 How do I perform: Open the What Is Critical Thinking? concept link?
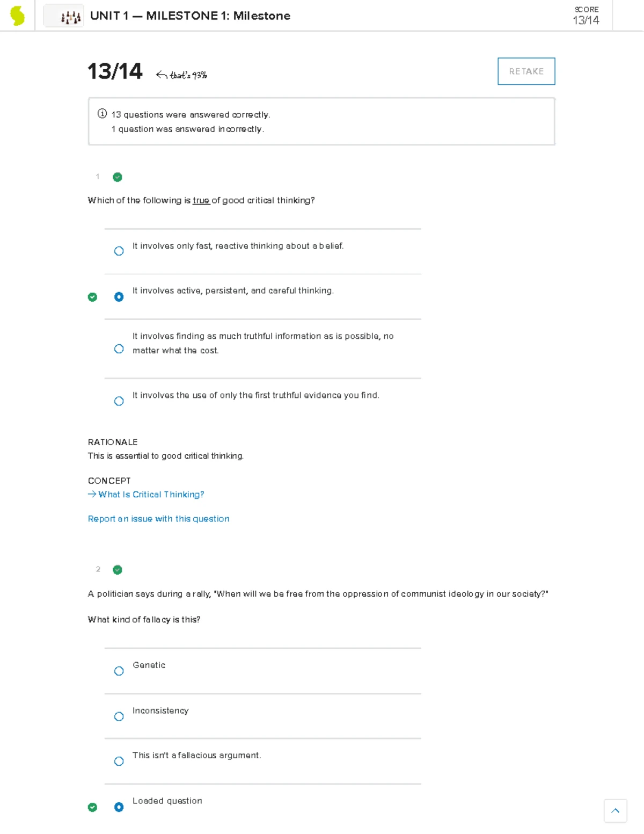[151, 494]
